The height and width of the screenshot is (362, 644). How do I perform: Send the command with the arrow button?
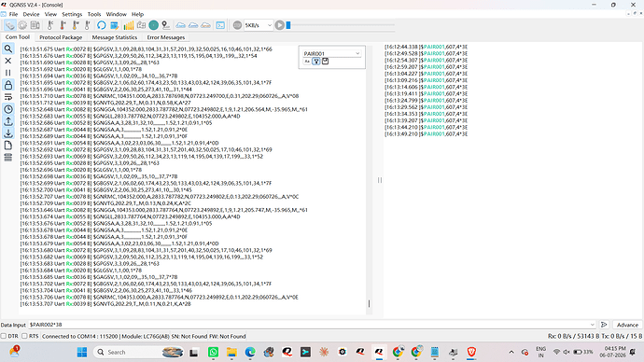point(604,325)
